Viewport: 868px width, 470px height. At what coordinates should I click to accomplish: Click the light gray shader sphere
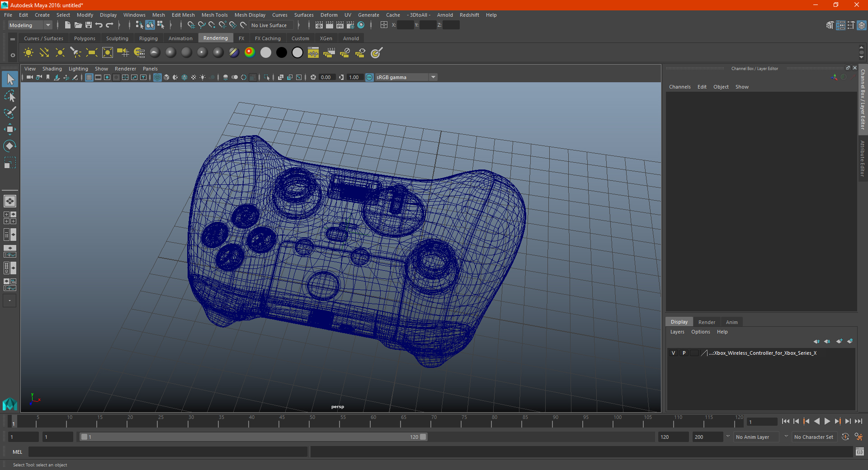(266, 53)
